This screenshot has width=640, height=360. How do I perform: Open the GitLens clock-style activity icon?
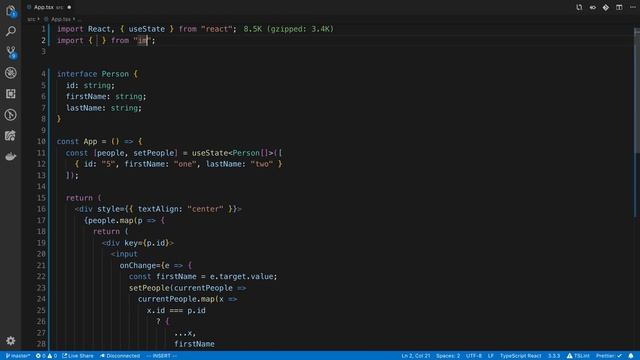click(11, 115)
